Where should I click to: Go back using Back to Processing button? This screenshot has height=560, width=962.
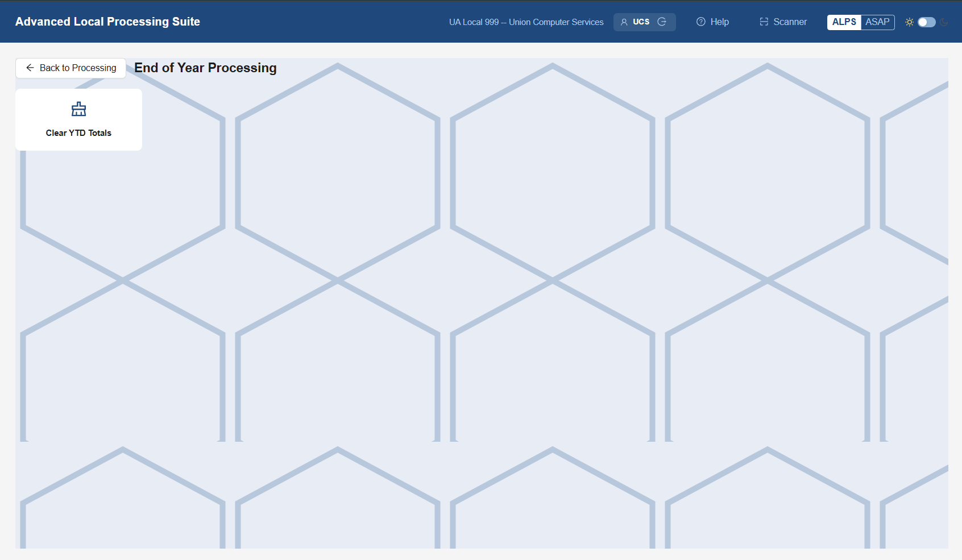71,68
